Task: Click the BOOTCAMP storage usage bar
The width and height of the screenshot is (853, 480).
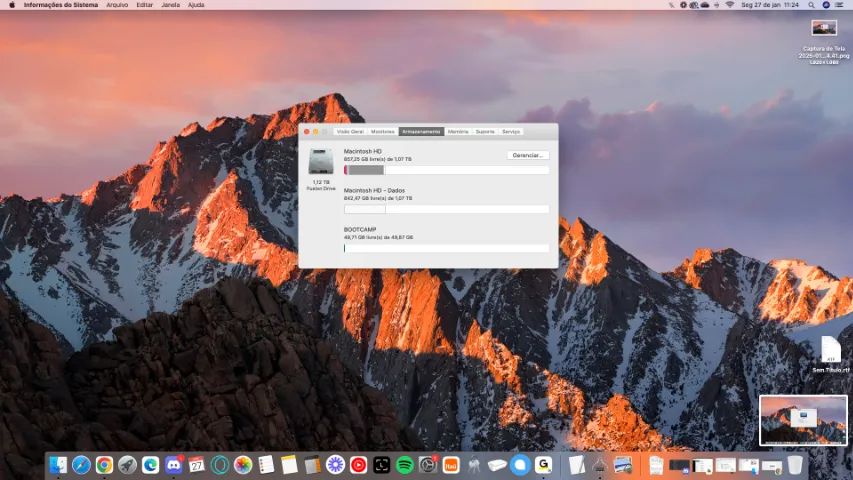Action: pyautogui.click(x=446, y=248)
